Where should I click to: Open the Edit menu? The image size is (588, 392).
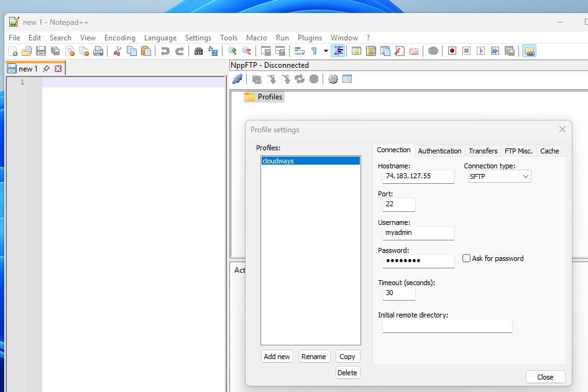click(35, 38)
